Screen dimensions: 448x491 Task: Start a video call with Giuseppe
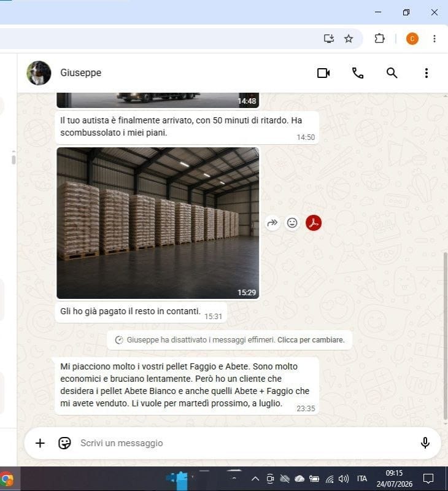323,73
